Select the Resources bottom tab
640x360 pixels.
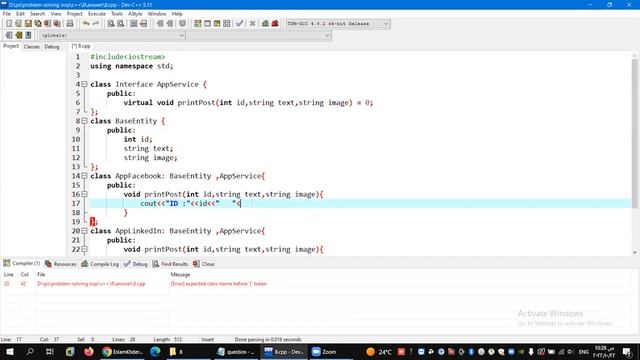coord(60,264)
